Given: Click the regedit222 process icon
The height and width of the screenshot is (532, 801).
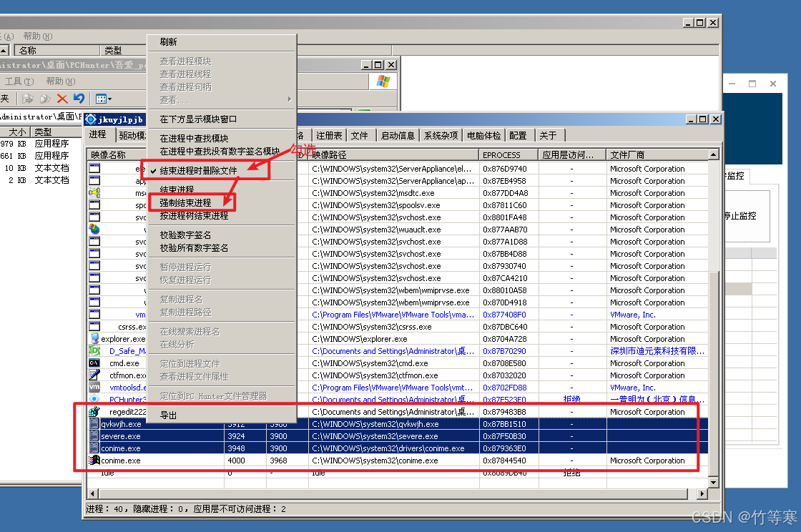Looking at the screenshot, I should tap(94, 412).
